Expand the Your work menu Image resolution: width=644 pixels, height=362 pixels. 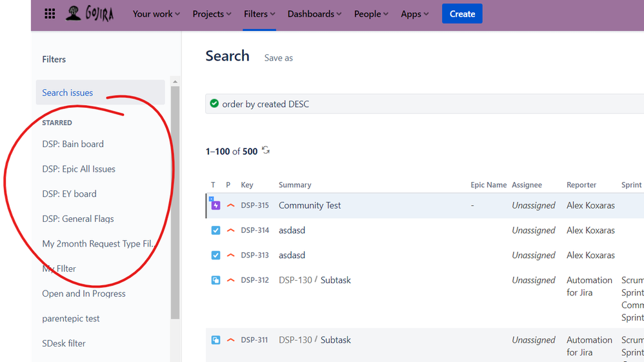[156, 14]
